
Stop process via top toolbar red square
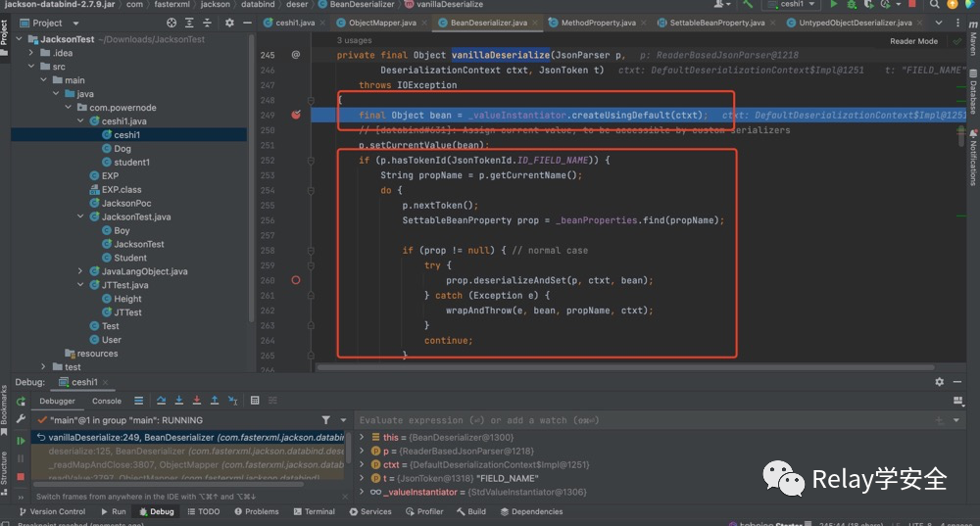pyautogui.click(x=911, y=4)
